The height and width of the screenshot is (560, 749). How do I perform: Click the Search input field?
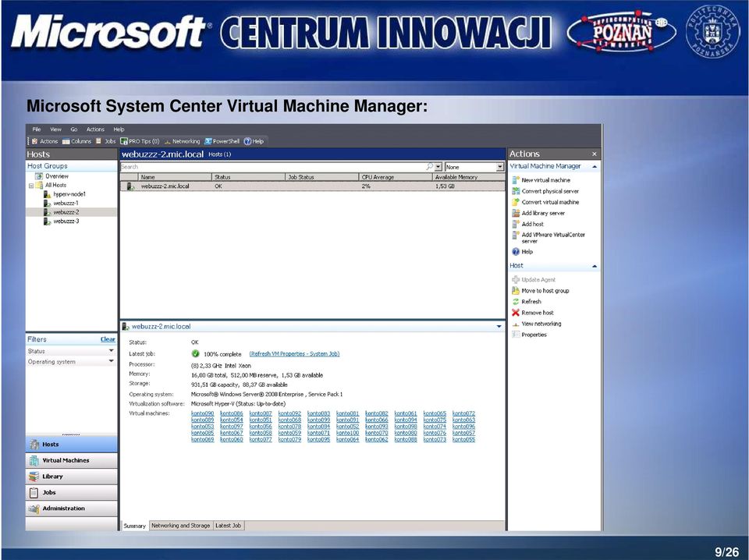pyautogui.click(x=272, y=167)
